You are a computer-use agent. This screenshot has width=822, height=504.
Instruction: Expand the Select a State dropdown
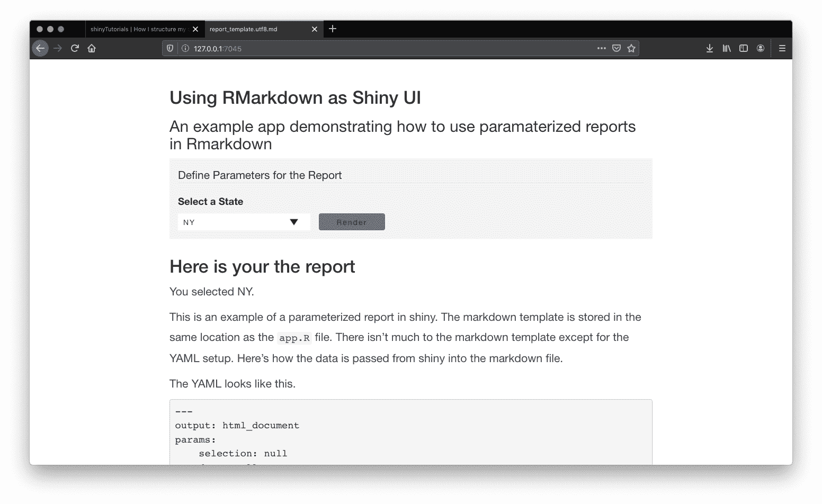click(244, 222)
